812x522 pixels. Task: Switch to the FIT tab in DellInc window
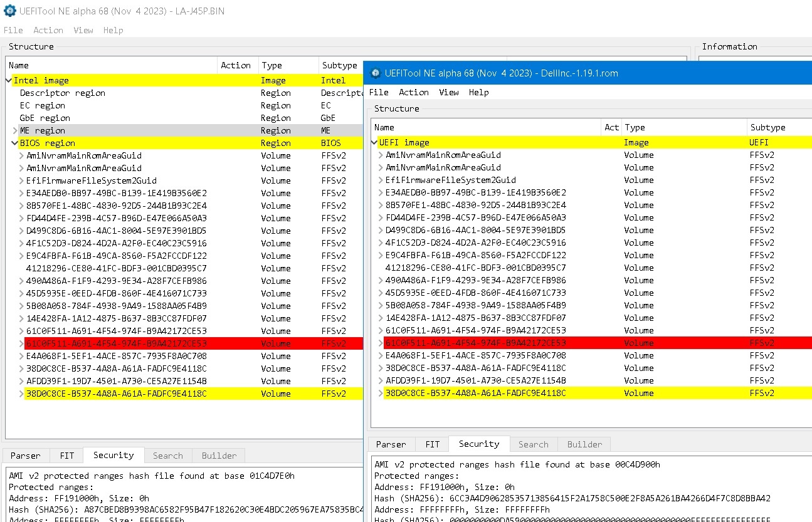432,444
